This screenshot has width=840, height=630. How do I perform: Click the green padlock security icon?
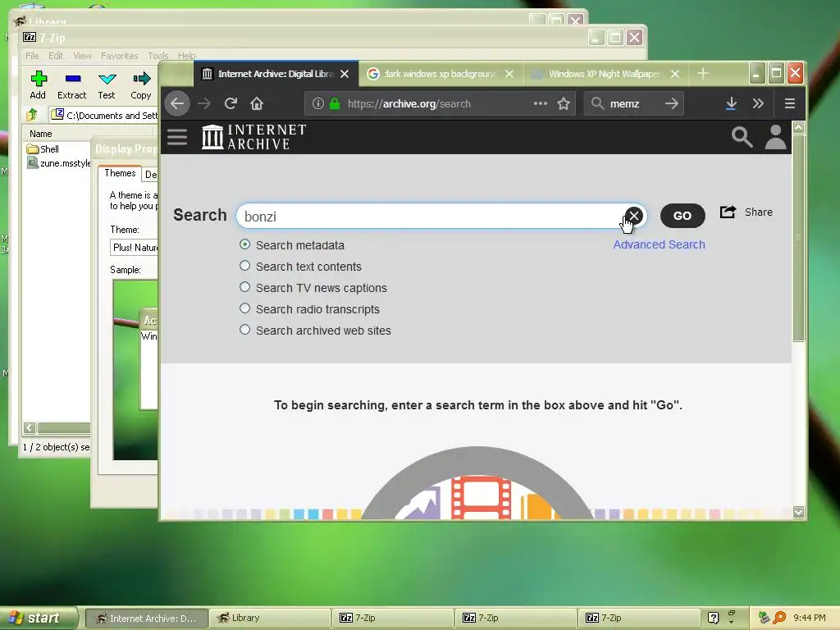coord(335,103)
